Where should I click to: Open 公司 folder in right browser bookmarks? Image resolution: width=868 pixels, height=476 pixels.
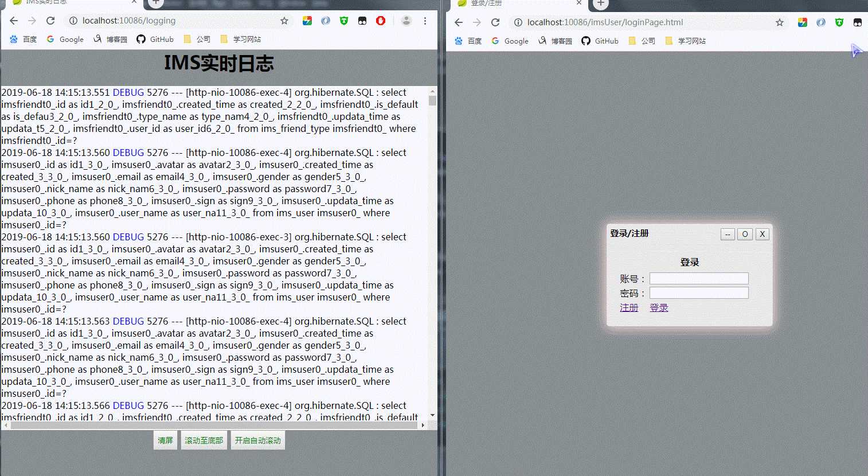coord(642,41)
